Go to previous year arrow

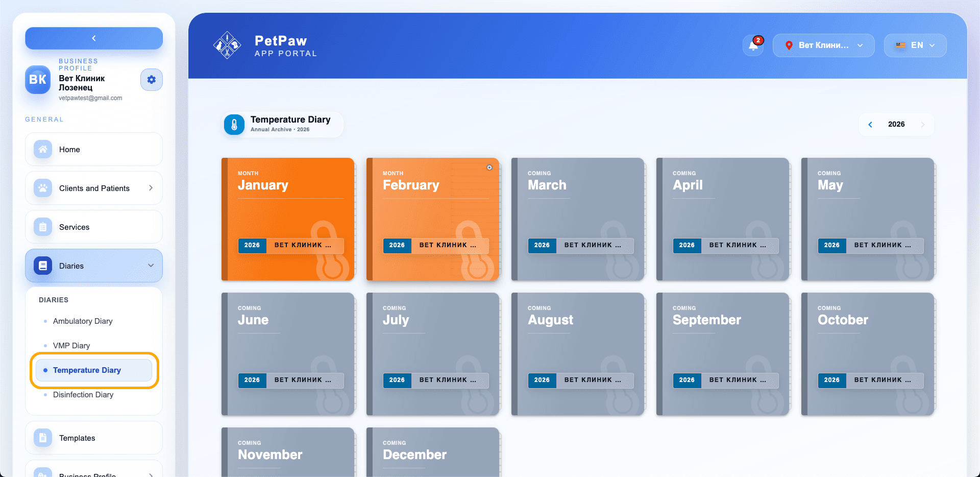[x=870, y=125]
